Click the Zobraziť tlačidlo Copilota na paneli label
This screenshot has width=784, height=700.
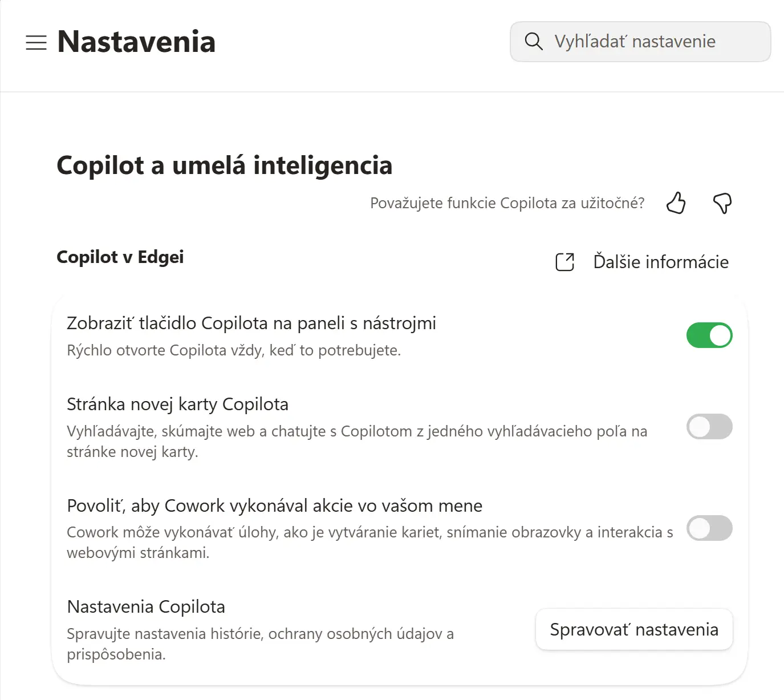tap(251, 323)
